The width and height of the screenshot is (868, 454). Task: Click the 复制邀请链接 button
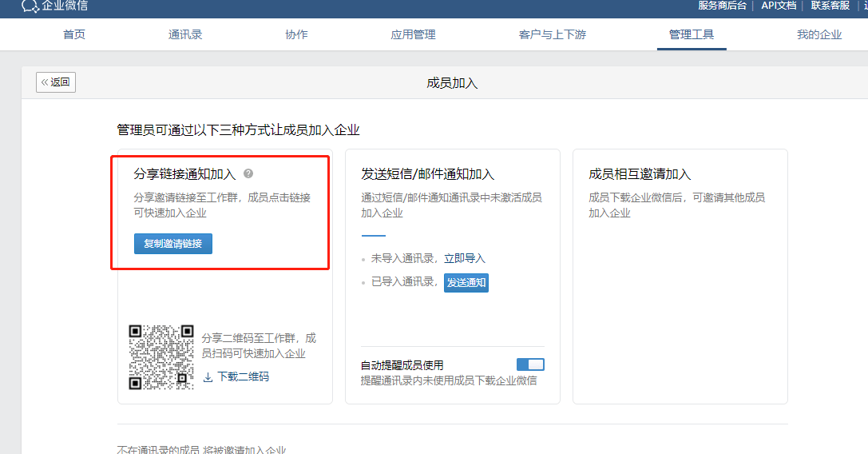pos(173,244)
